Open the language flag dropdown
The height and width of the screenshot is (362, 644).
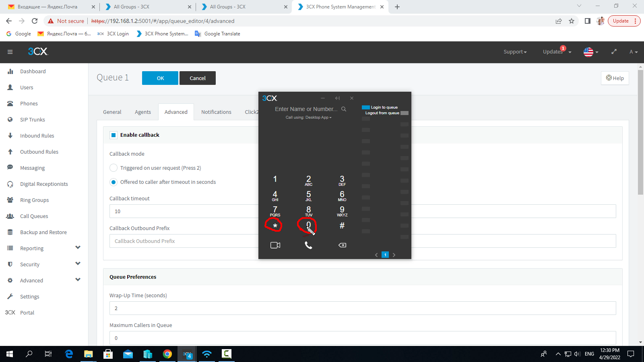point(591,52)
